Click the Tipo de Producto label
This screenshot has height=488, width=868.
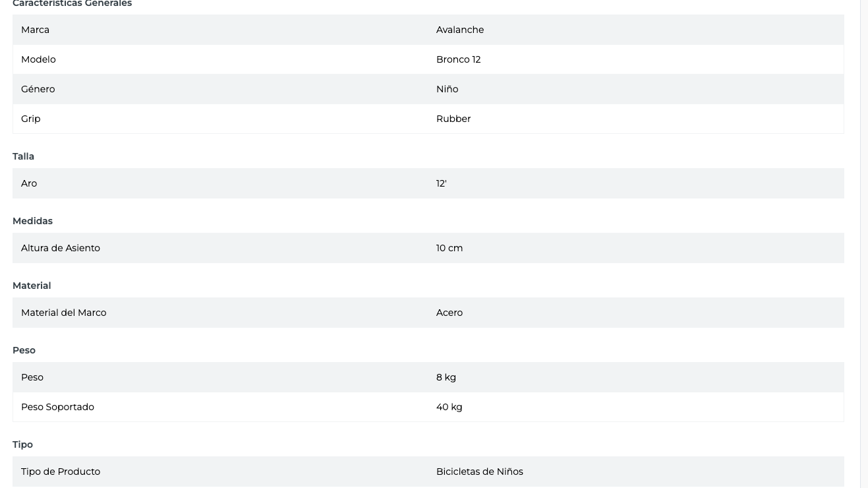click(x=61, y=472)
